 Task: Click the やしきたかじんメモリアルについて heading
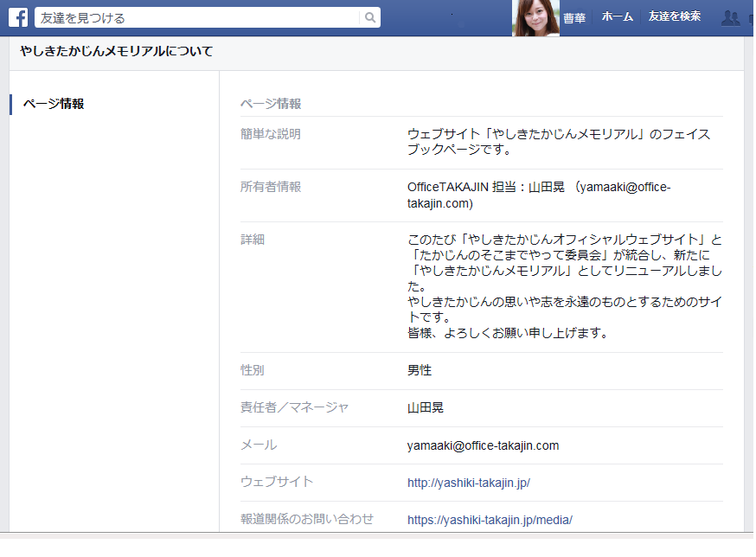tap(117, 51)
